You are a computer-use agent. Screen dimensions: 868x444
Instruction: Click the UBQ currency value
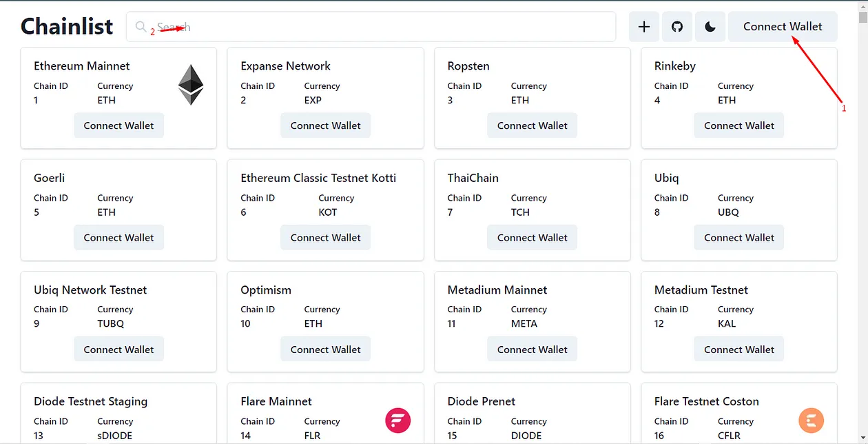coord(728,212)
